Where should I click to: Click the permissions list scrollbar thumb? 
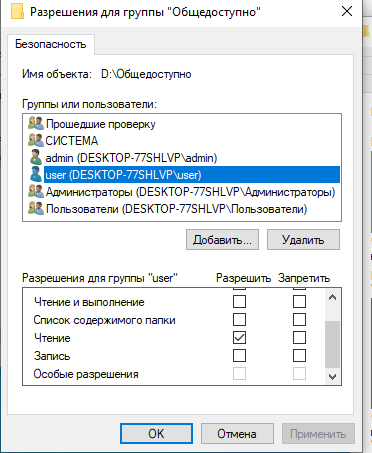point(332,345)
